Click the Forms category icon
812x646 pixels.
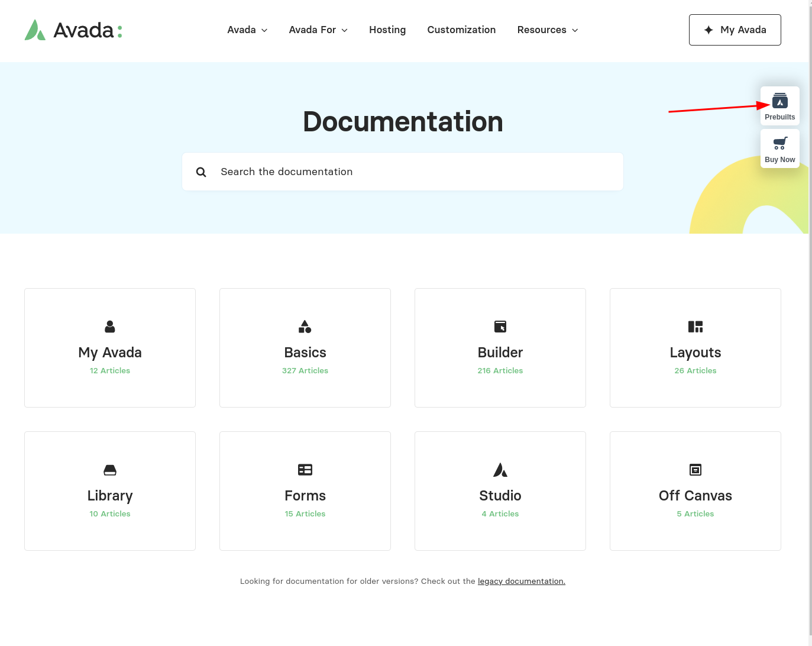305,470
